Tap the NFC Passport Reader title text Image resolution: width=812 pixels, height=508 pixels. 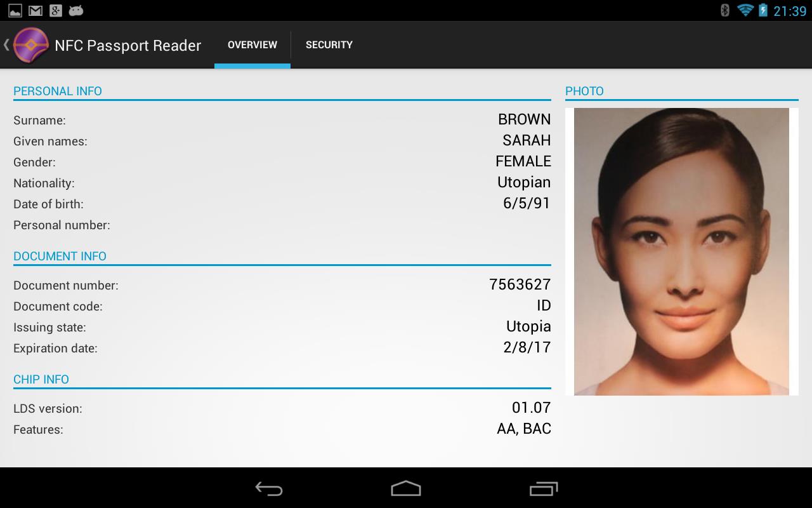(x=128, y=46)
